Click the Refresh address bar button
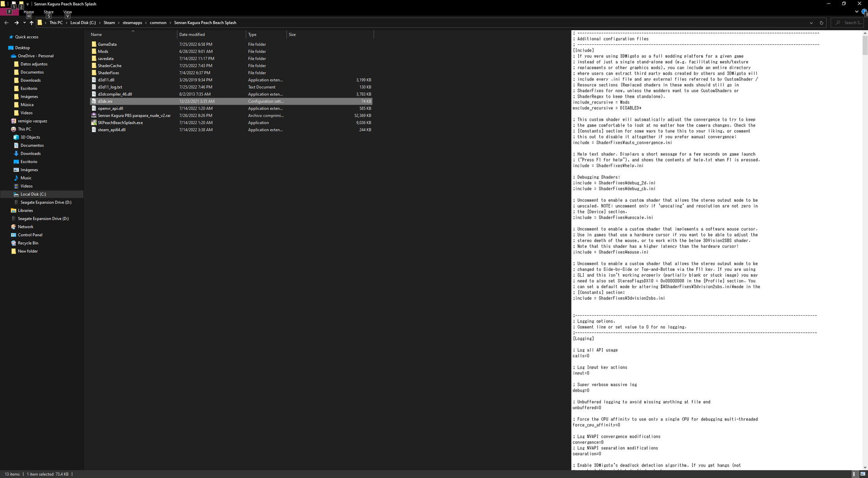 pyautogui.click(x=821, y=23)
